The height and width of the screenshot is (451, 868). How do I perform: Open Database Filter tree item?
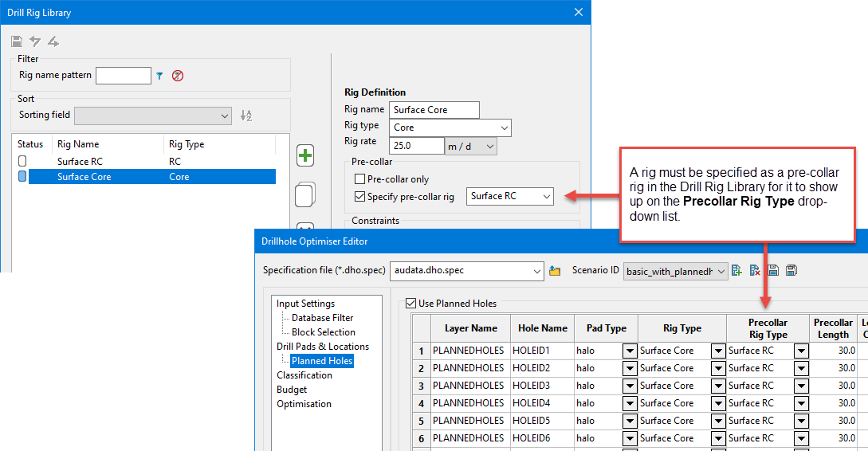[x=322, y=318]
